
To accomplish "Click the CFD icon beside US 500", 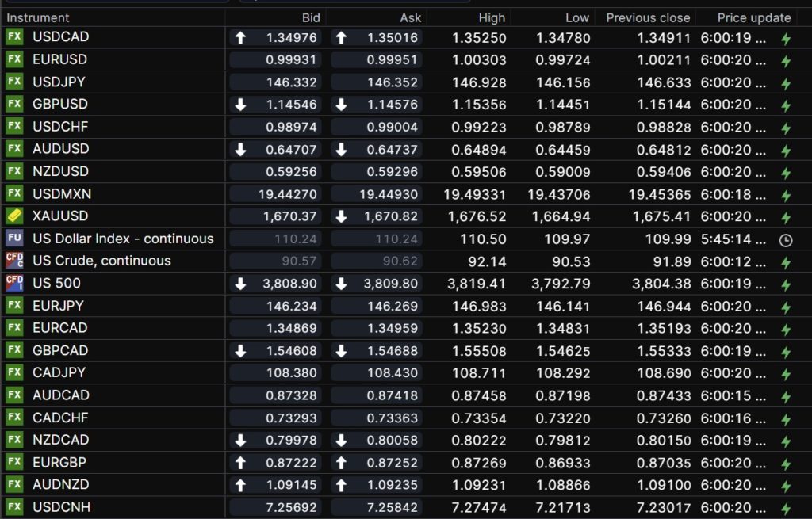I will (14, 283).
